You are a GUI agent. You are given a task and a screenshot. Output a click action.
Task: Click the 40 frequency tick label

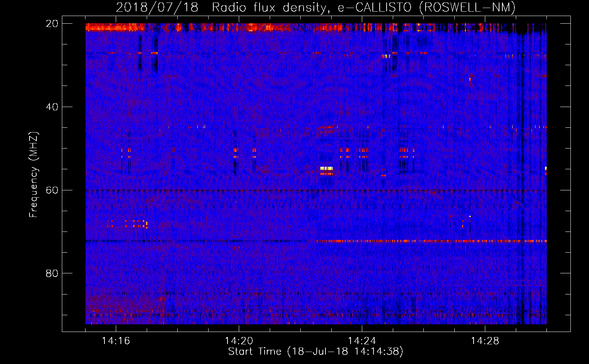click(x=52, y=107)
